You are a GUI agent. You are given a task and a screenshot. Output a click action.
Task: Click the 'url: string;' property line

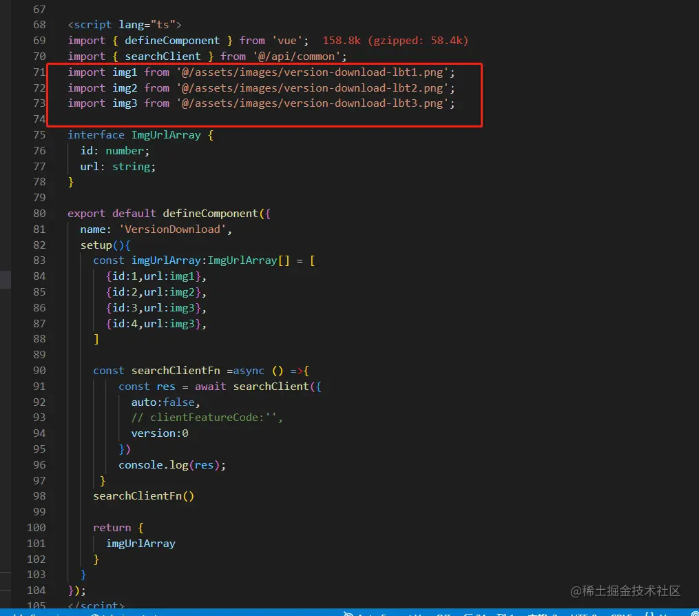click(118, 166)
